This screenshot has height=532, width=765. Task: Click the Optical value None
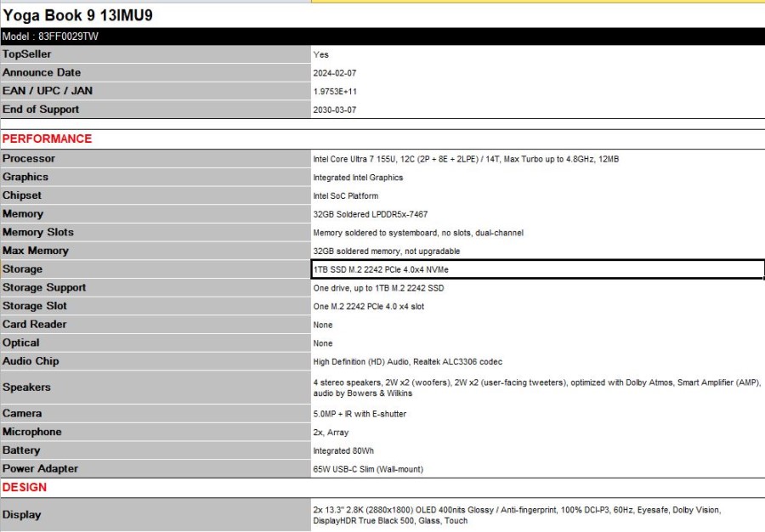[322, 344]
